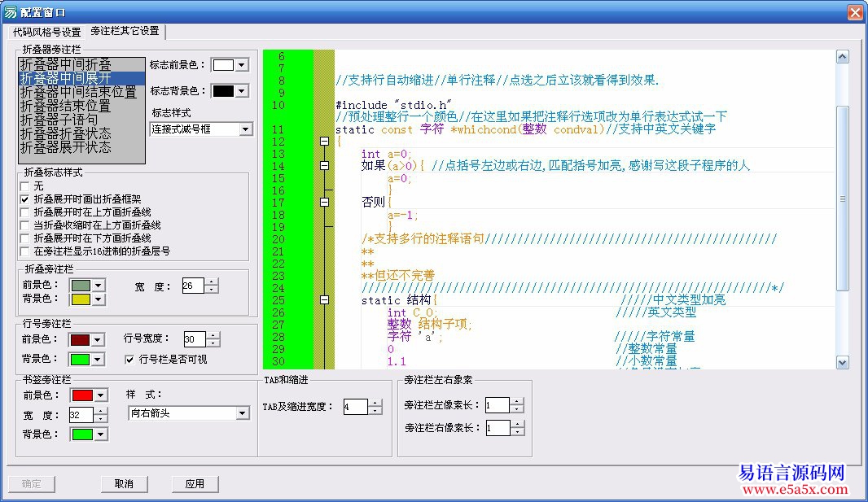Choose 折叠器折叠状态 list entry
Image resolution: width=868 pixels, height=502 pixels.
pos(82,133)
